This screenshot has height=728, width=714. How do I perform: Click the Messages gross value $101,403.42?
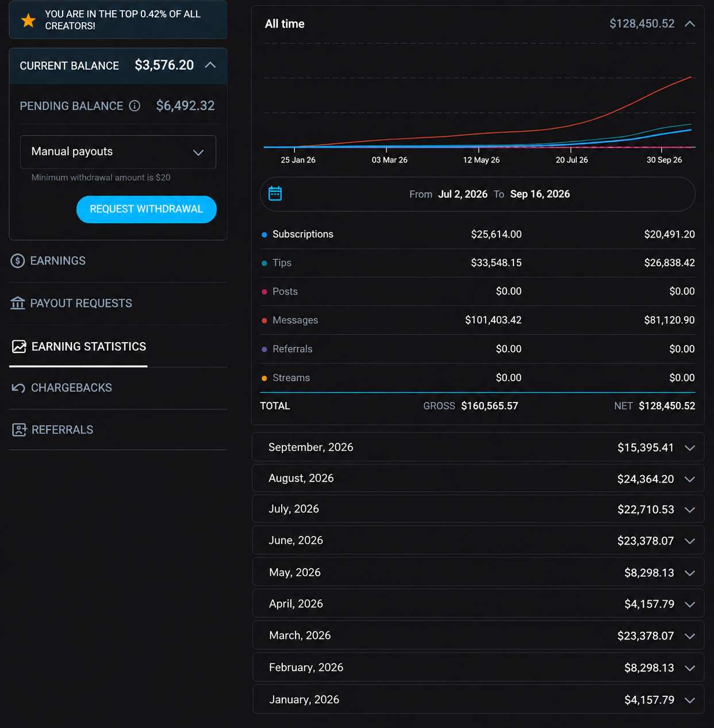pos(493,320)
